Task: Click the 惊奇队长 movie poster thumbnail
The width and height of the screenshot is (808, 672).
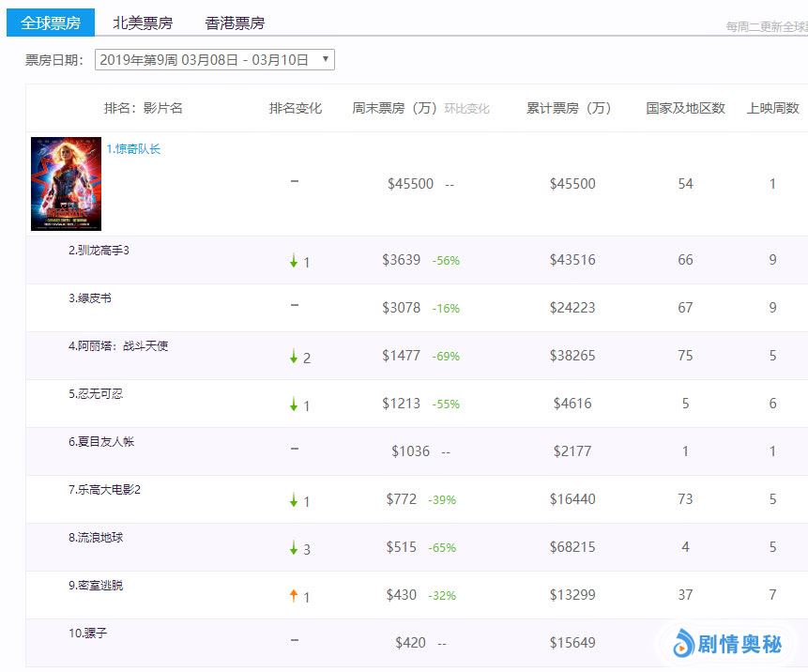Action: 66,184
